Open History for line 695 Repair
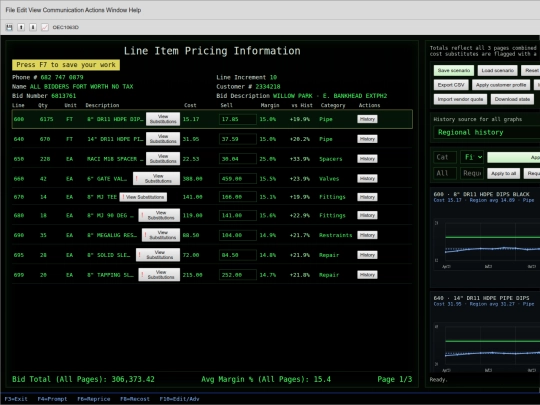The image size is (540, 405). pyautogui.click(x=367, y=255)
